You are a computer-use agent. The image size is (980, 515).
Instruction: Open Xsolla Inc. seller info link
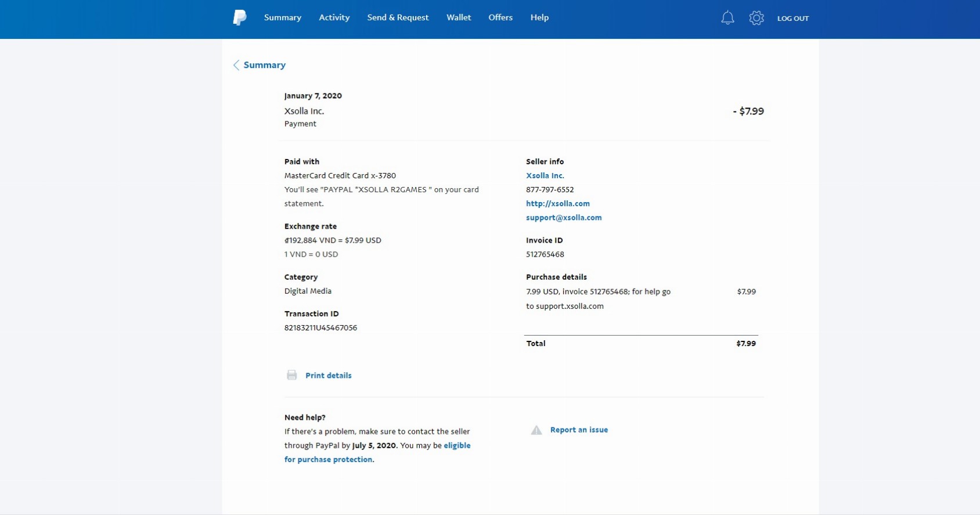click(x=545, y=175)
